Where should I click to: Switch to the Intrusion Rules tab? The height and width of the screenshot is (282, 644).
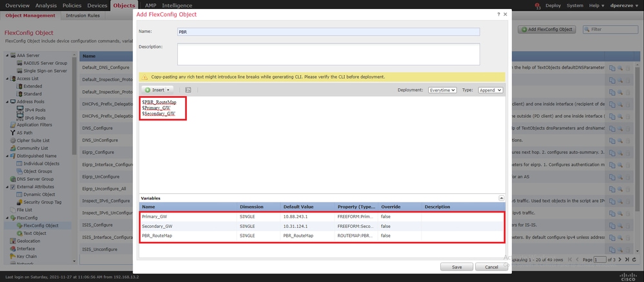(83, 15)
